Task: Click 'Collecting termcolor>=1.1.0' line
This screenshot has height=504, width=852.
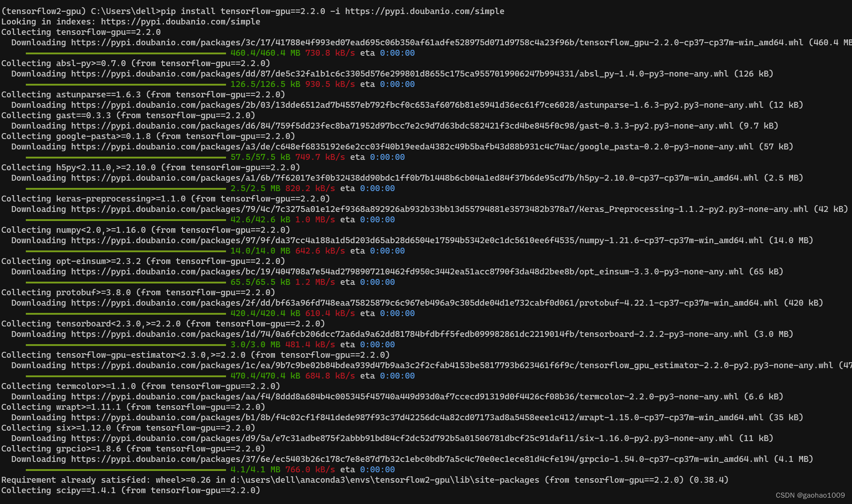Action: 141,386
